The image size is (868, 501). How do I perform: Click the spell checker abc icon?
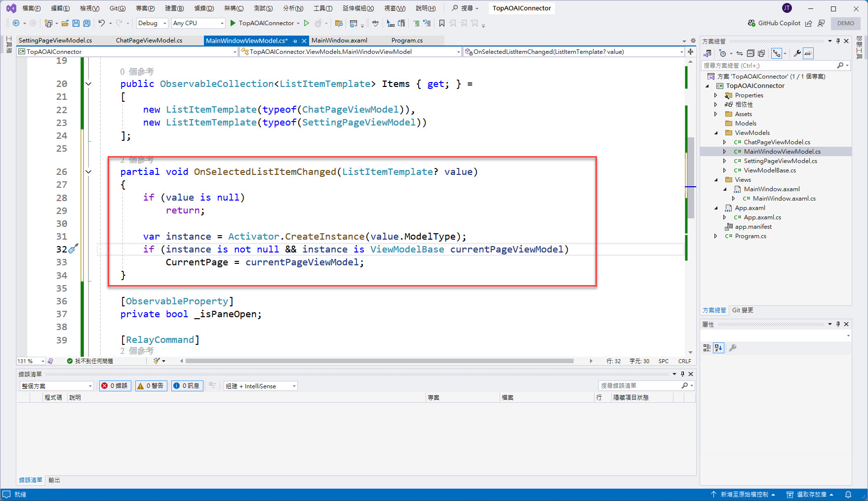tap(376, 23)
